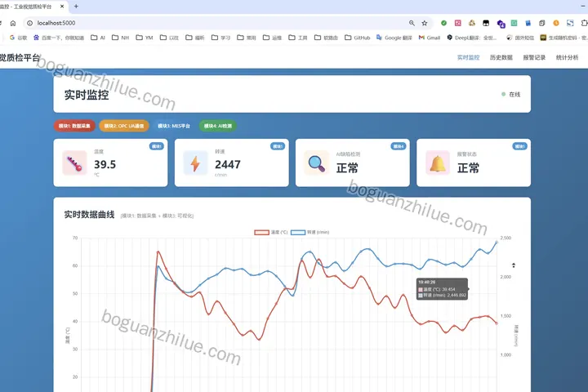Screen dimensions: 588x392
Task: Open the AI bookmark folder
Action: 98,38
